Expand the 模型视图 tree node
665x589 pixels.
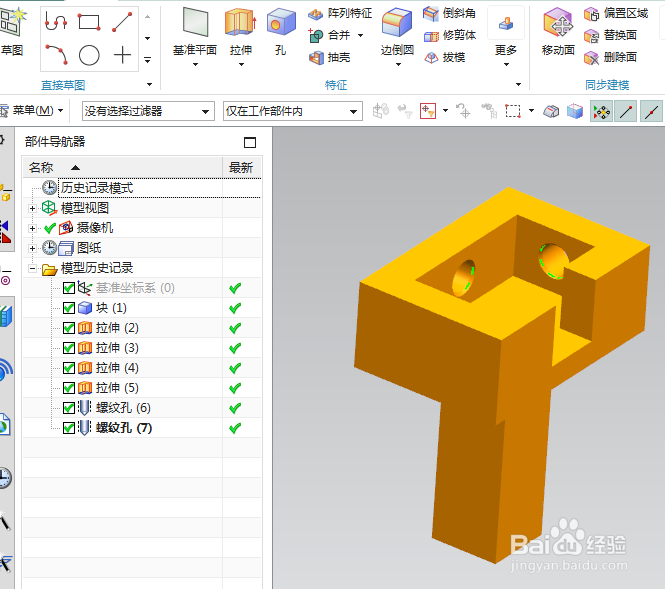point(32,209)
